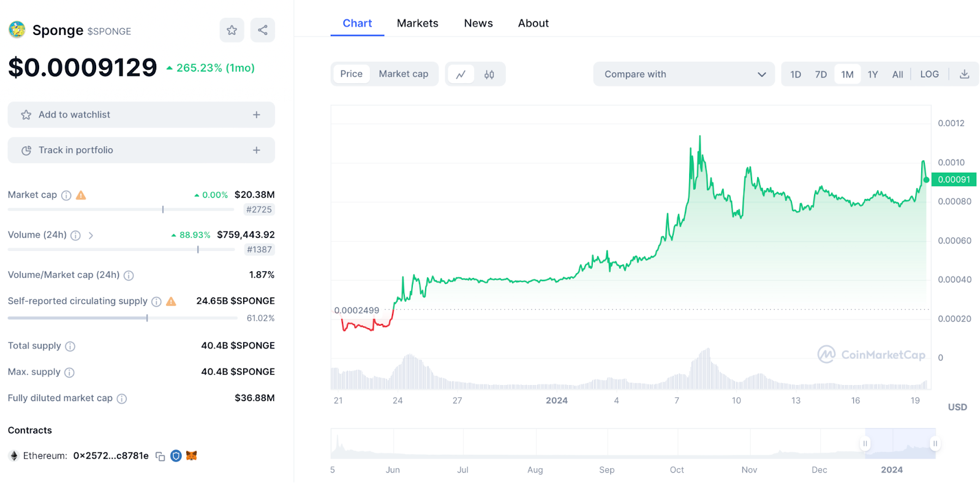Click the 0.0002499 starting price label
Screen dimensions: 980x483
pos(356,310)
